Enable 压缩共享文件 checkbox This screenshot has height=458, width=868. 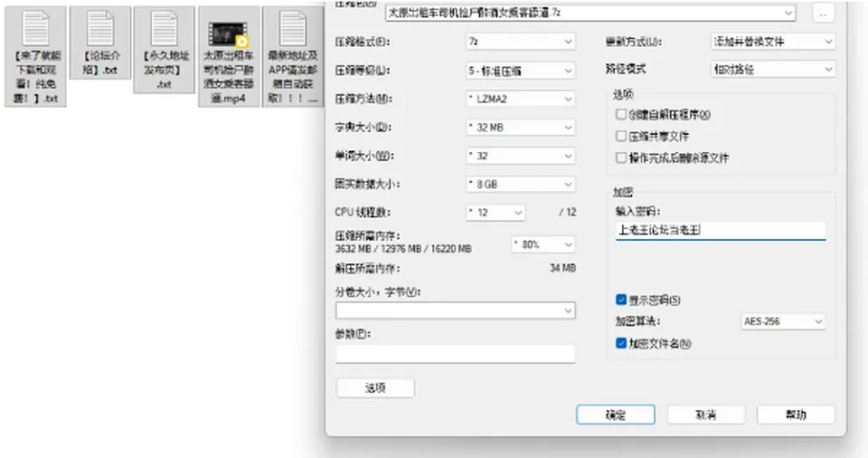pyautogui.click(x=621, y=136)
